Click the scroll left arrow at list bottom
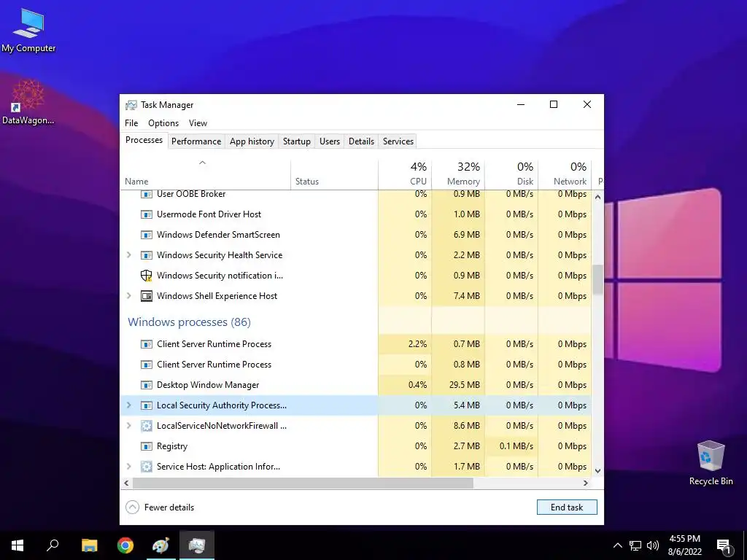747x560 pixels. click(126, 483)
